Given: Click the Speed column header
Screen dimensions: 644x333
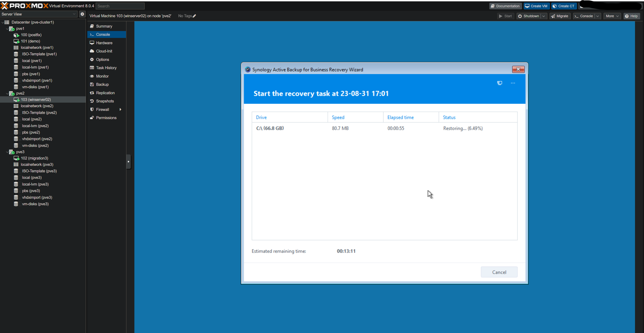Looking at the screenshot, I should tap(356, 117).
